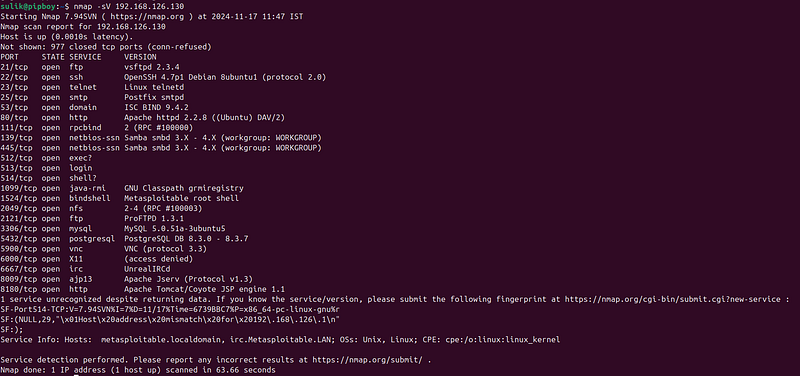Select the 21/tcp vsftpd 2.3.4 line
Viewport: 800px width, 376px height.
[x=90, y=67]
